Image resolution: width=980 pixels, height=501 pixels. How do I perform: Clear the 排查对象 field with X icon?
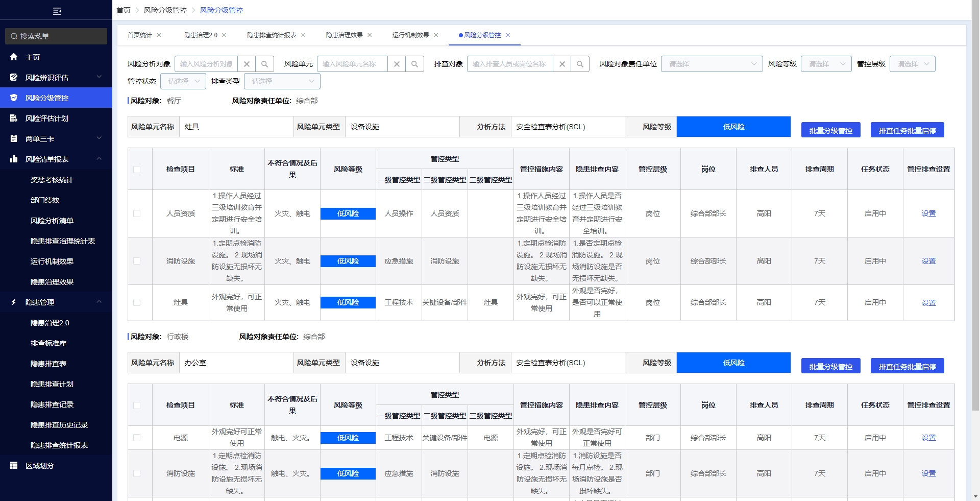(562, 64)
